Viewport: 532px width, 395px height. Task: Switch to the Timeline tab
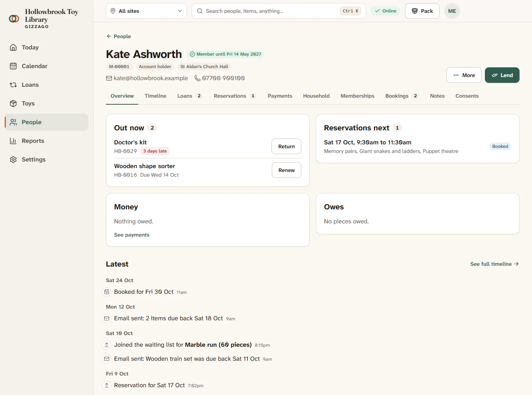155,96
